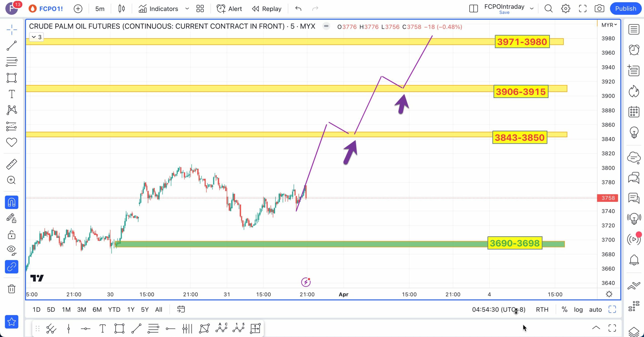Viewport: 644px width, 337px height.
Task: Expand the Indicators favorites dropdown arrow
Action: click(x=187, y=9)
